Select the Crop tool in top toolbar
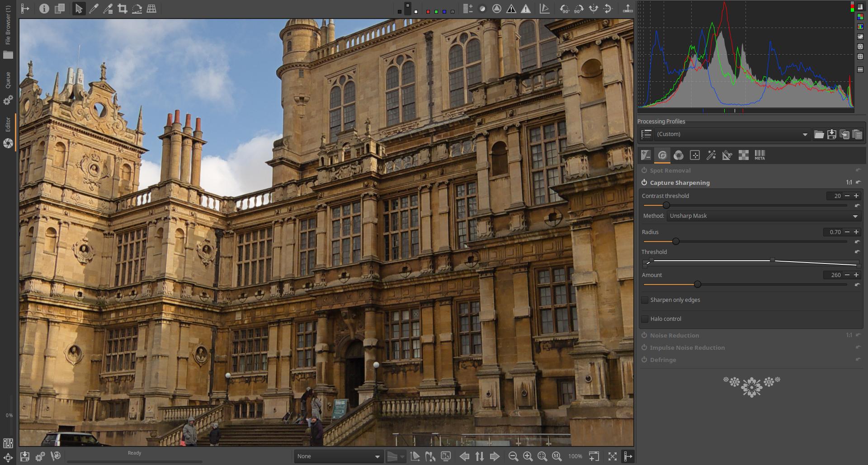This screenshot has height=465, width=868. click(x=122, y=9)
